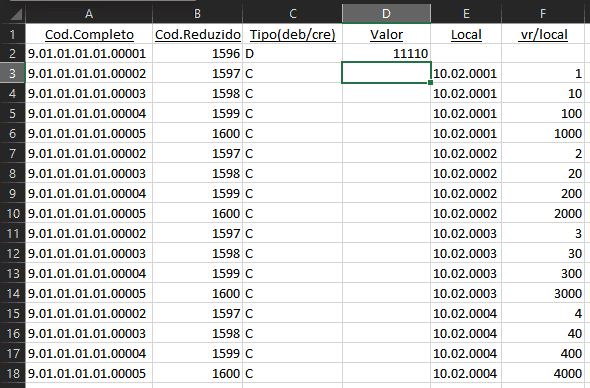The width and height of the screenshot is (590, 388).
Task: Select row 18 header
Action: pyautogui.click(x=13, y=373)
